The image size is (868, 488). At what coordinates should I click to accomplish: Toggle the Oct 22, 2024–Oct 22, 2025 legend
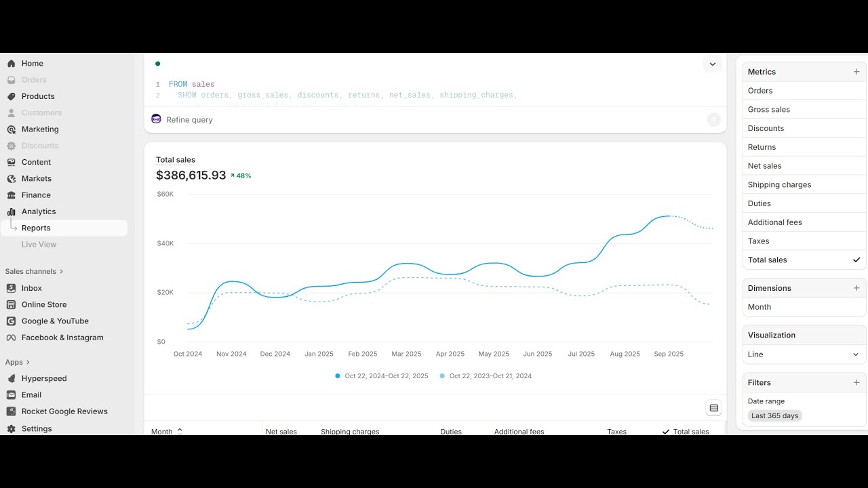coord(382,376)
